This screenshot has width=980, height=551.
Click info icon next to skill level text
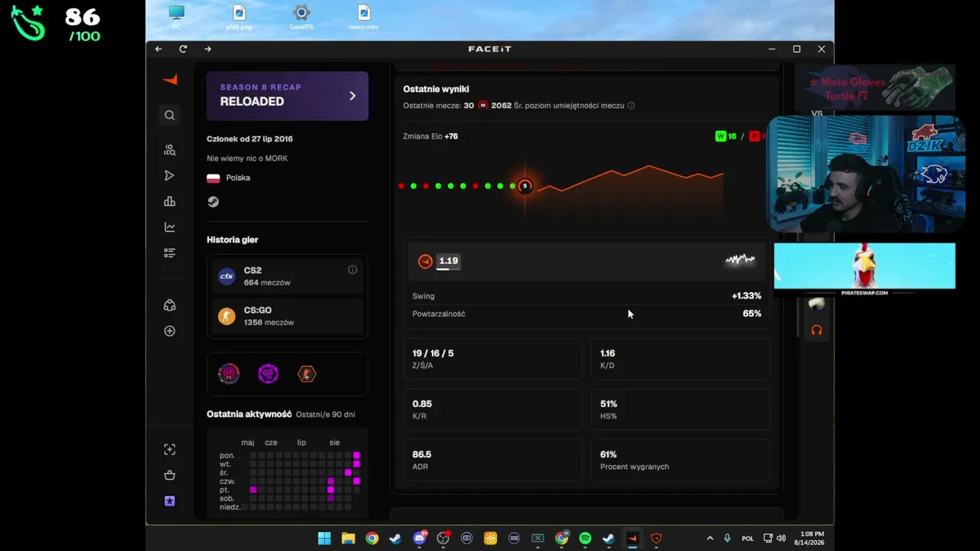click(x=631, y=106)
